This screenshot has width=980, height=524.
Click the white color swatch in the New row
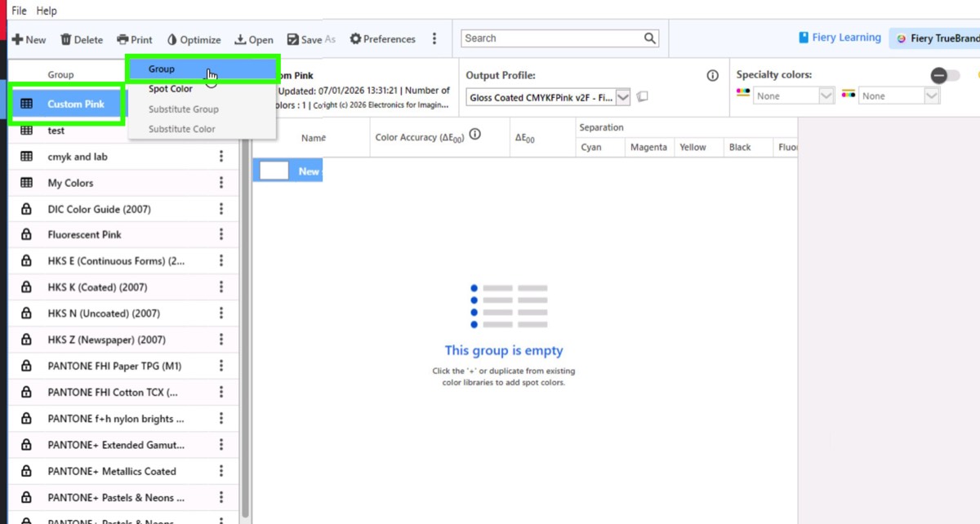[274, 171]
